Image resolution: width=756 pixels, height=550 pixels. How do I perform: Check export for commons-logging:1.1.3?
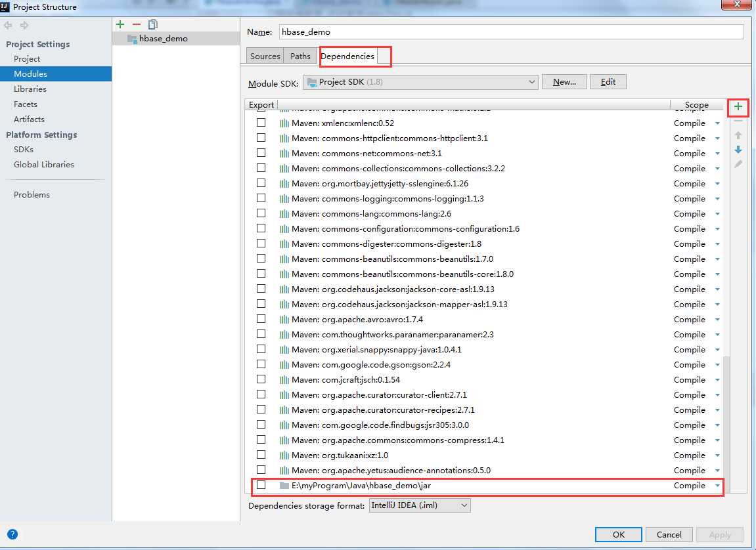coord(261,198)
